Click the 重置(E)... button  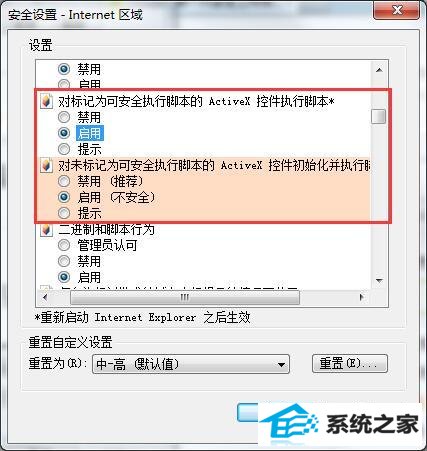[350, 363]
